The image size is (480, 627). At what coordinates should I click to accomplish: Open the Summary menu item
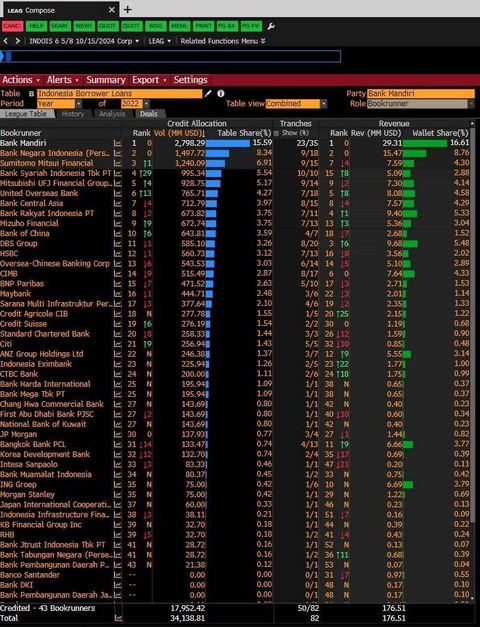click(x=106, y=80)
